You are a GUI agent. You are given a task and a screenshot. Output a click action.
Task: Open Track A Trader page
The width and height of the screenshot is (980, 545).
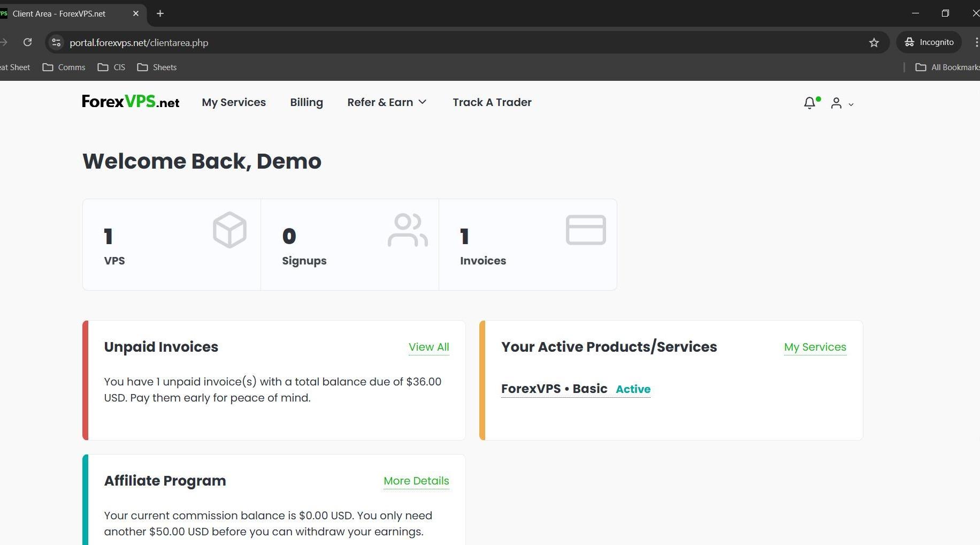[x=492, y=102]
